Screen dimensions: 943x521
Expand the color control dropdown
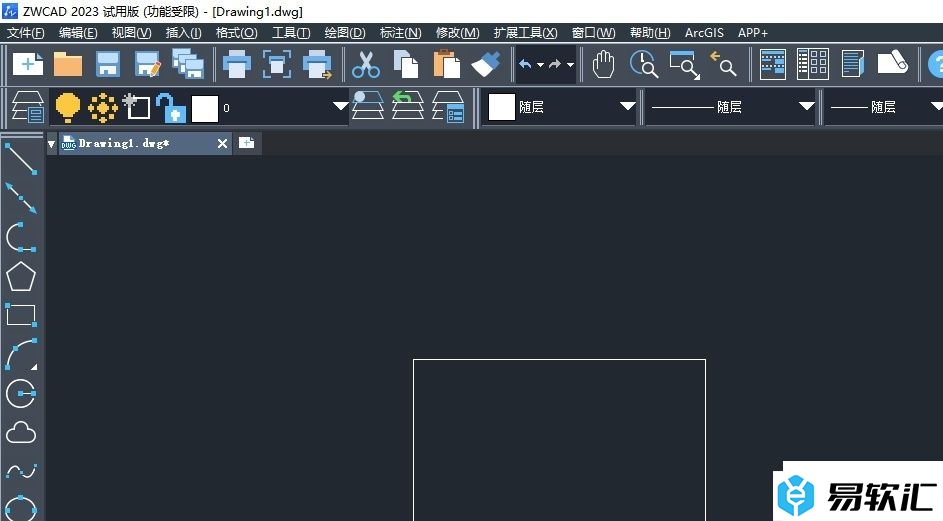point(627,106)
